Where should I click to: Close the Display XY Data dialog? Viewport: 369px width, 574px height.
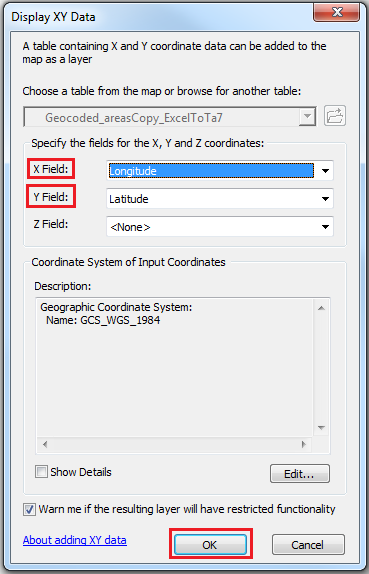click(x=336, y=13)
